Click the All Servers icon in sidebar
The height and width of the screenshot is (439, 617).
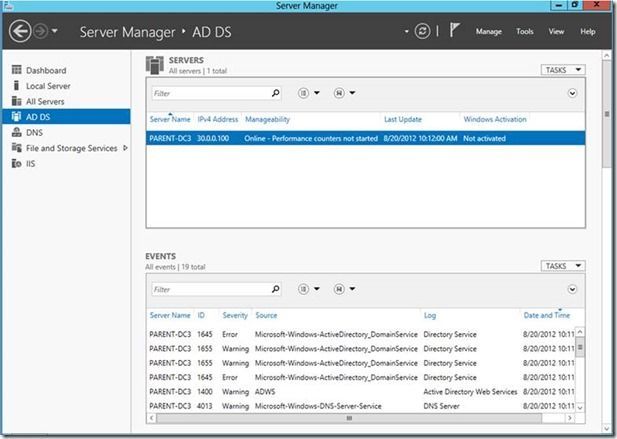17,101
